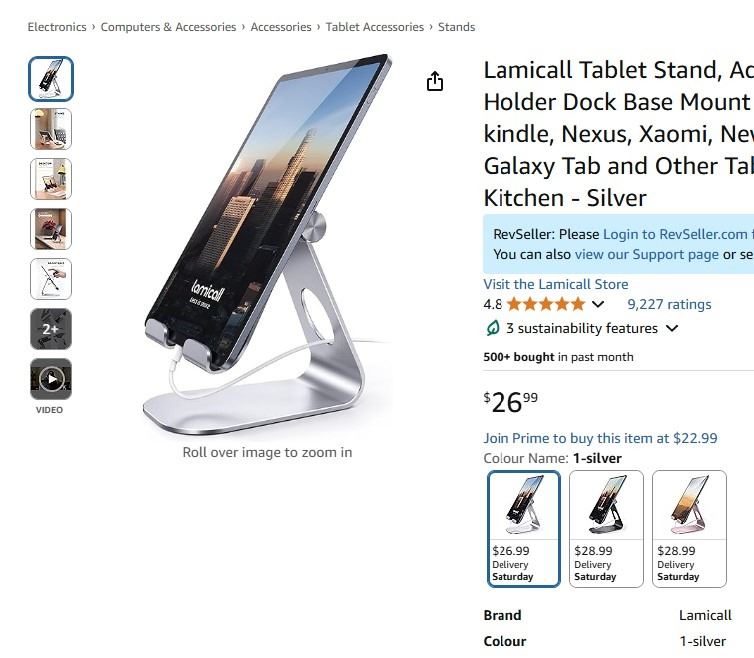Visit the Lamicall Store link
This screenshot has width=754, height=658.
pyautogui.click(x=556, y=284)
